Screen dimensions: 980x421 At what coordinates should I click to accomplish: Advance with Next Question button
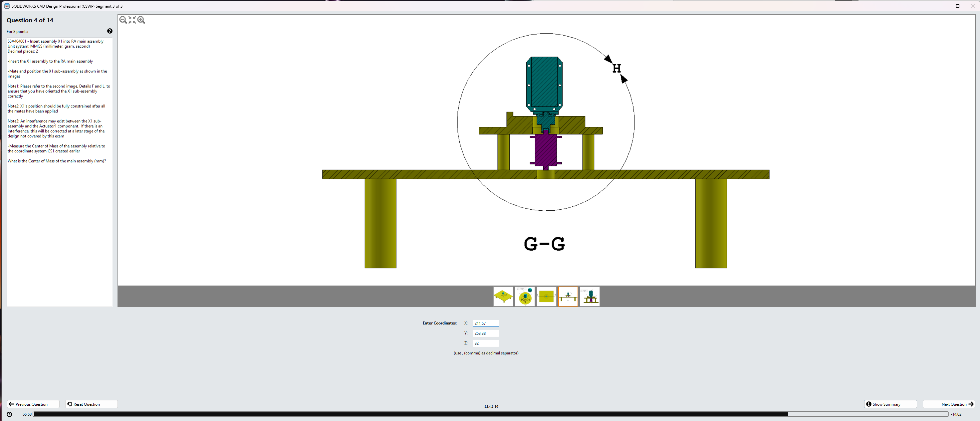point(949,404)
